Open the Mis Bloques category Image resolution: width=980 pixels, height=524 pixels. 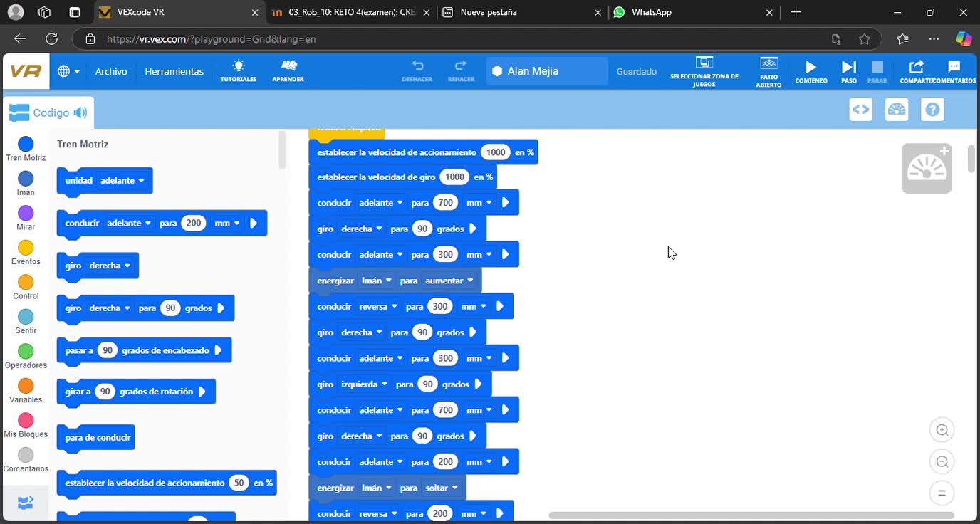[25, 424]
